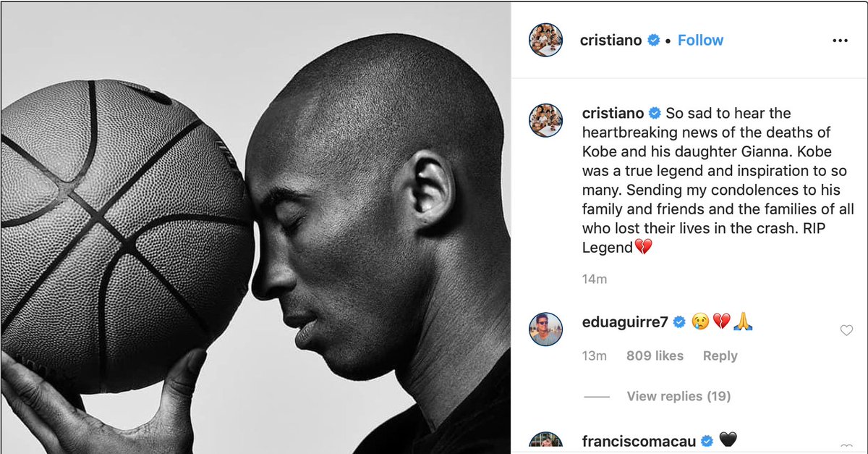
Task: Open franciscomacau's profile picture
Action: tap(545, 443)
